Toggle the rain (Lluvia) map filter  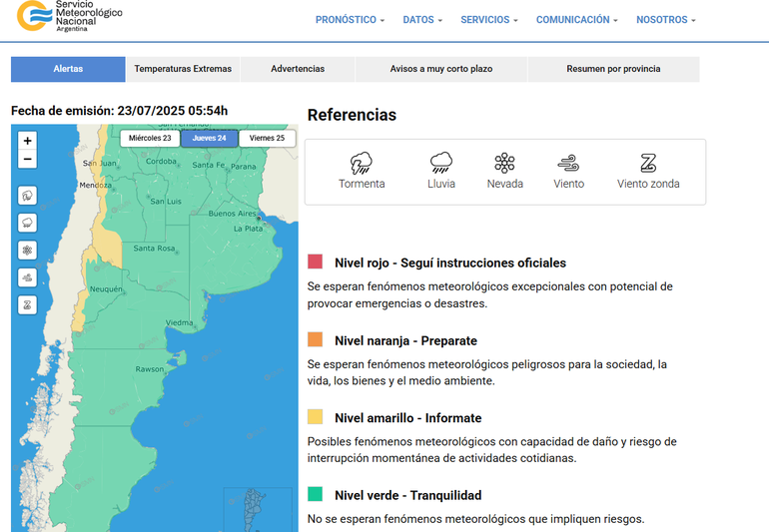coord(28,223)
